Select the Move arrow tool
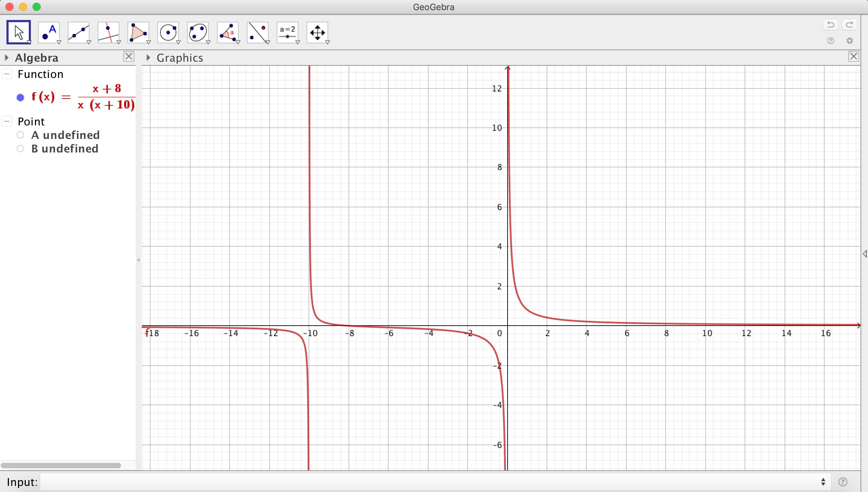 pyautogui.click(x=19, y=33)
